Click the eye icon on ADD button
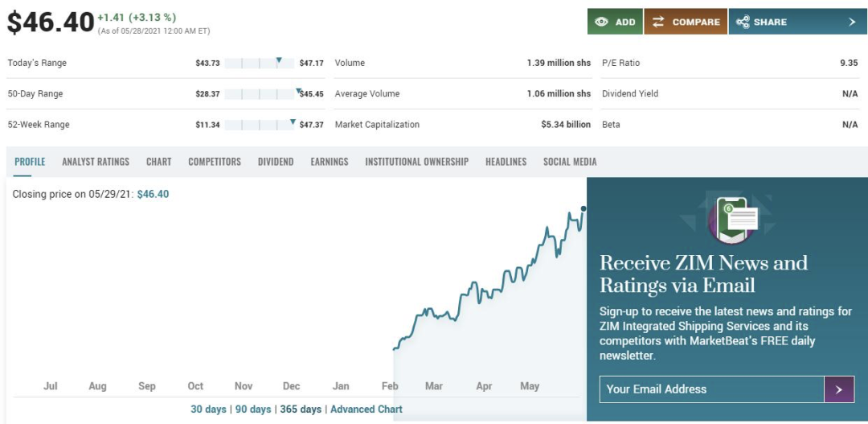 (601, 22)
